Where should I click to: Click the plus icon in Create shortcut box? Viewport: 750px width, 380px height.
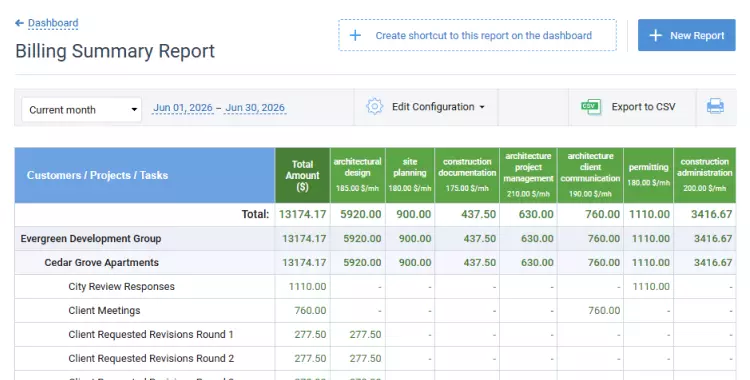[355, 35]
